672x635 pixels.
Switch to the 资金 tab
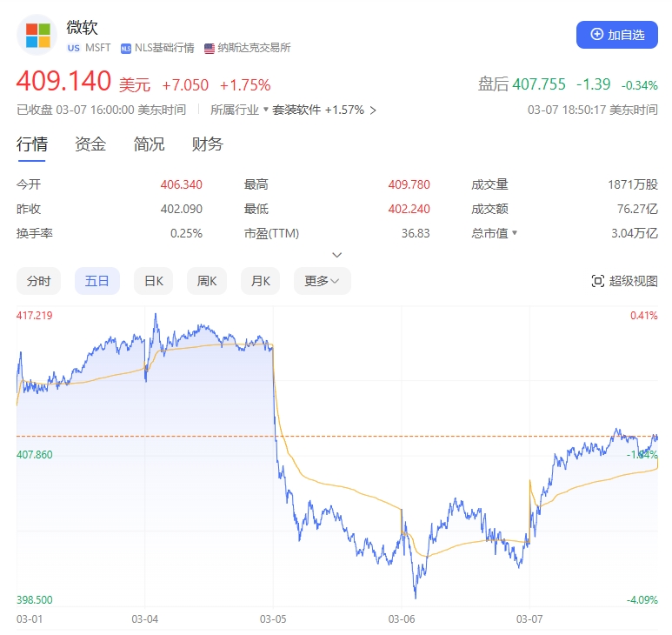click(x=90, y=144)
